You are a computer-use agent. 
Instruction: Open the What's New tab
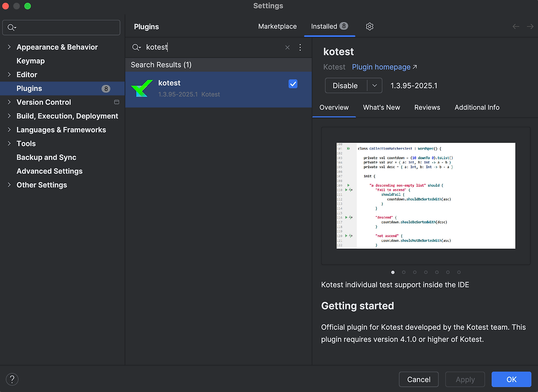tap(382, 107)
